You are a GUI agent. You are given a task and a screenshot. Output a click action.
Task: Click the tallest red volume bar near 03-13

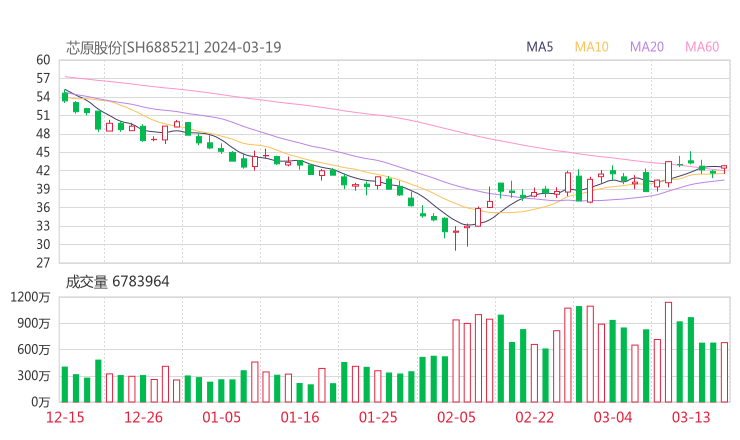click(668, 352)
